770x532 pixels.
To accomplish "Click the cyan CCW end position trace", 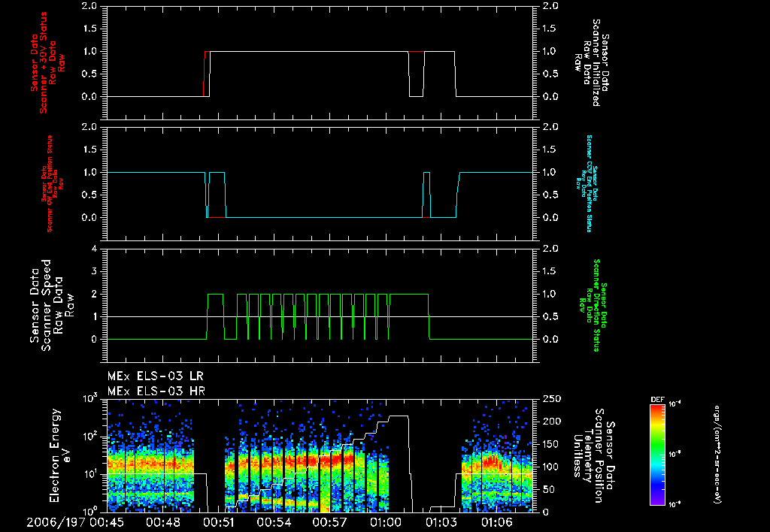I will tap(320, 195).
